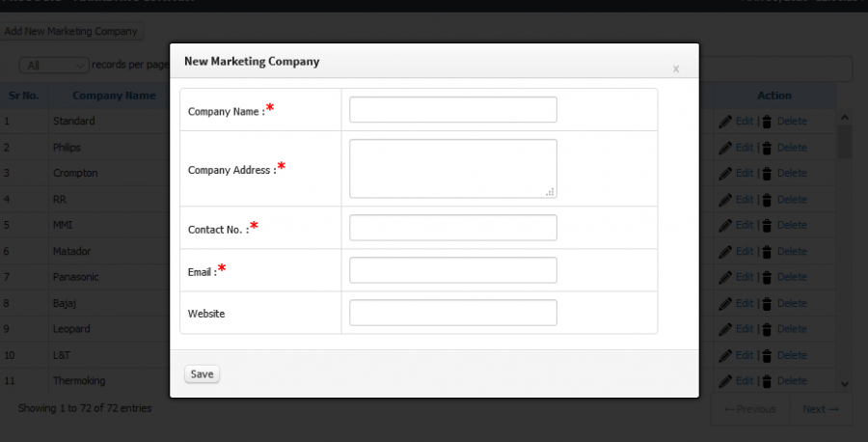The height and width of the screenshot is (442, 868).
Task: Close the New Marketing Company dialog
Action: click(x=676, y=69)
